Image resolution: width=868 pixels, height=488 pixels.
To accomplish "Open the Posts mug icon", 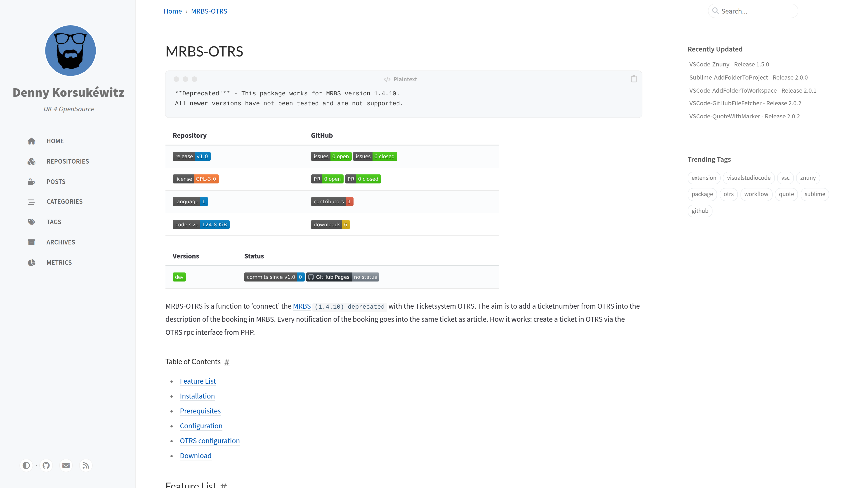I will [31, 181].
